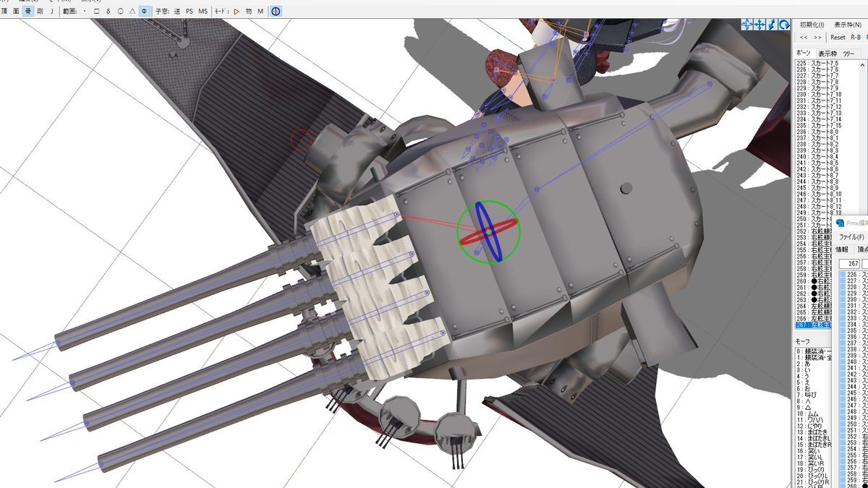Select the highlighted bone row 267

pos(812,325)
